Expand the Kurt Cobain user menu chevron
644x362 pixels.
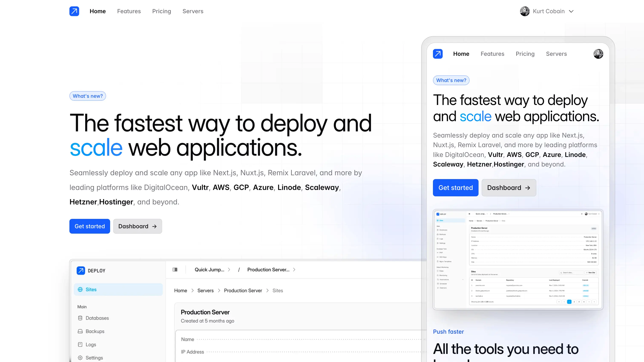click(571, 11)
